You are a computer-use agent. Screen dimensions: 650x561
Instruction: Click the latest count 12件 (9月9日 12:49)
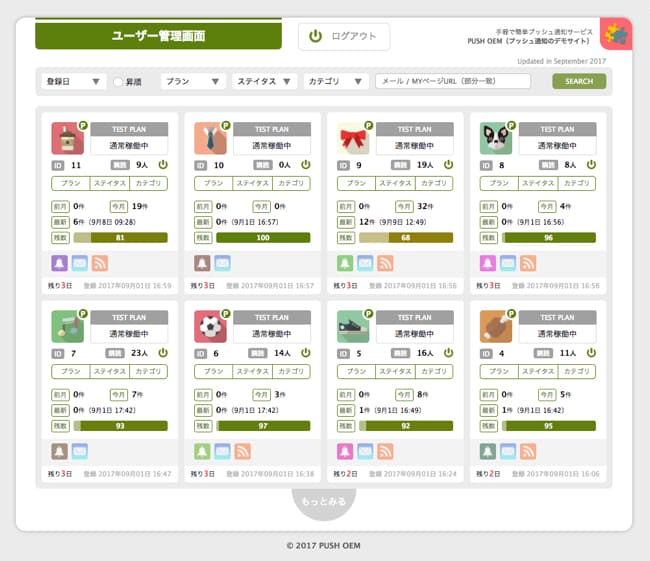pos(393,222)
